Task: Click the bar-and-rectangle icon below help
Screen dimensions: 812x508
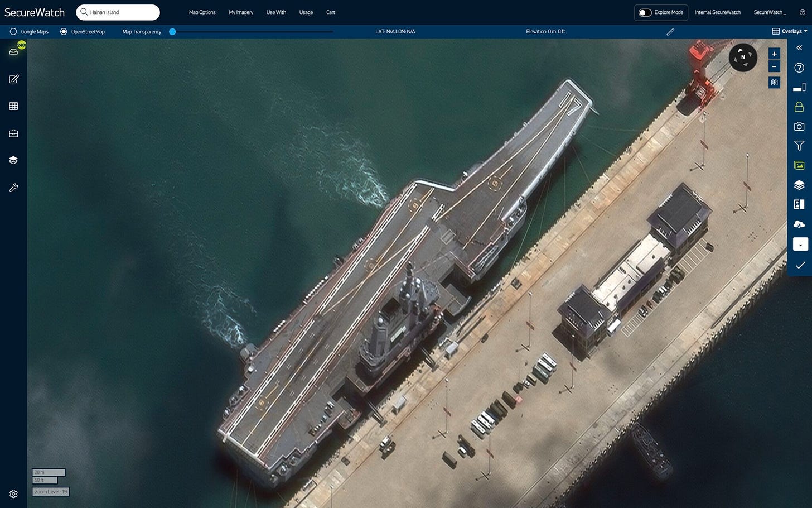Action: coord(799,87)
